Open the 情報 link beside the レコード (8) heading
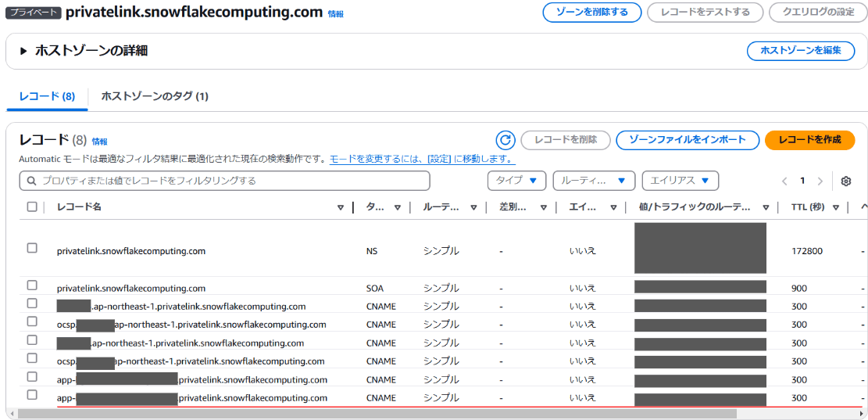868x420 pixels. pyautogui.click(x=100, y=142)
